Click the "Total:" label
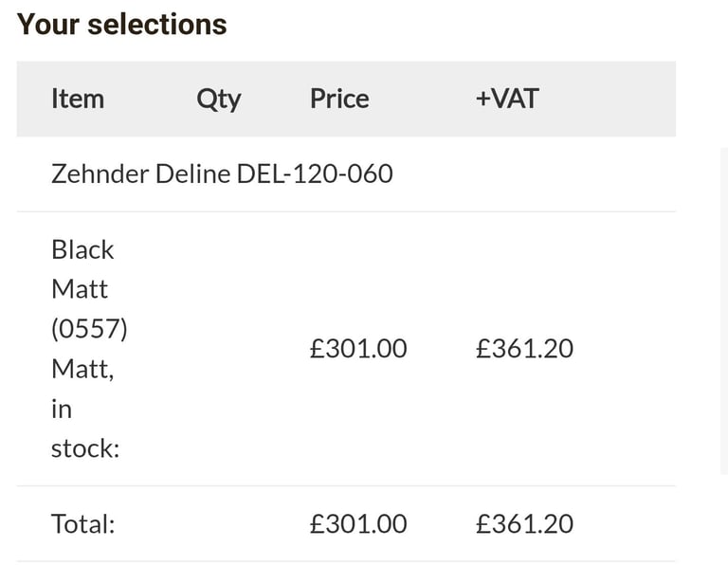 82,524
